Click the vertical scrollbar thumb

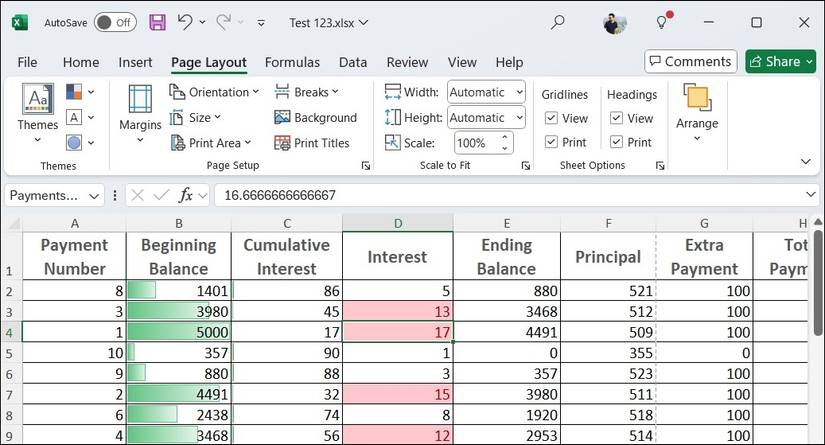click(817, 282)
